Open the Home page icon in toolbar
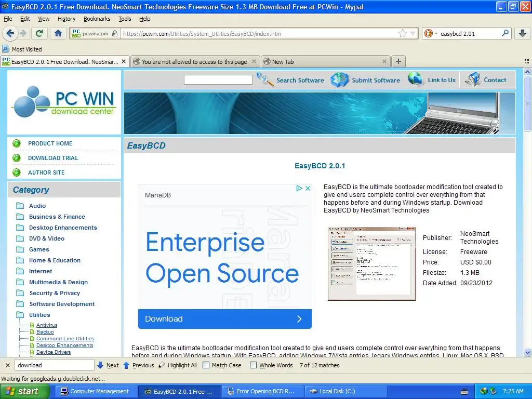Image resolution: width=532 pixels, height=399 pixels. (x=58, y=33)
